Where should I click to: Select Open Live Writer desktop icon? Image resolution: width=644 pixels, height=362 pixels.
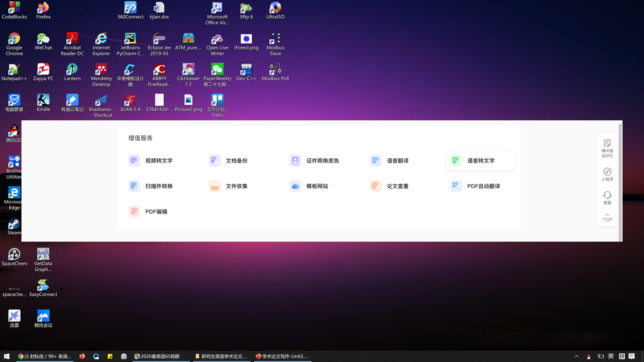click(217, 44)
